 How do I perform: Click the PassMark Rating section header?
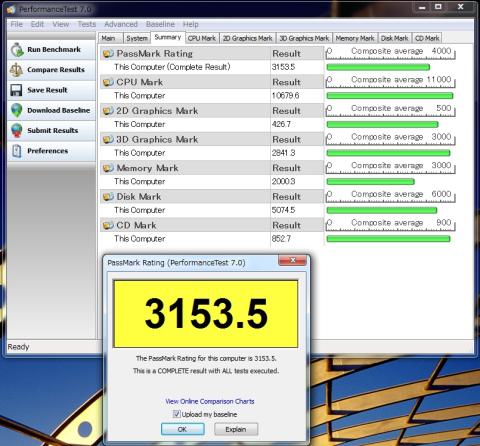tap(185, 54)
